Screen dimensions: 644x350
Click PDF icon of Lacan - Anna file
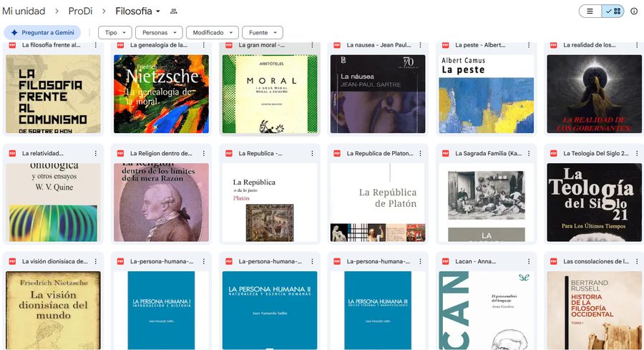pos(445,261)
